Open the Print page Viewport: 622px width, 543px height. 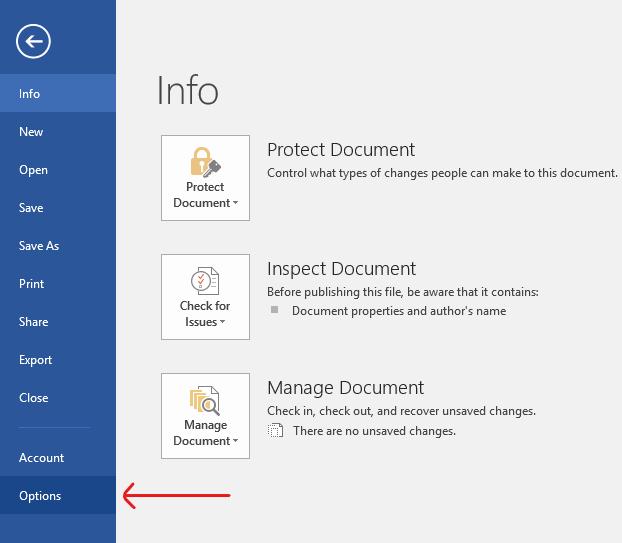58,284
